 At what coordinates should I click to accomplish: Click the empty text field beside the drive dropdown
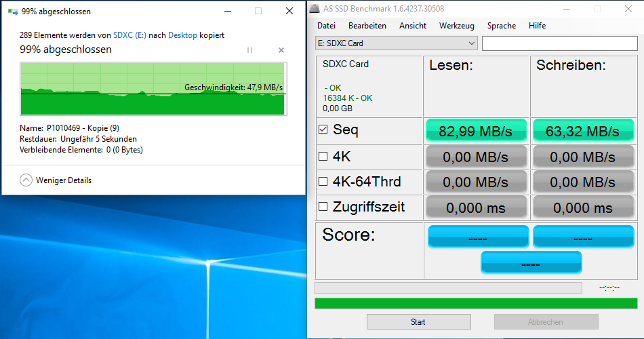tap(559, 43)
